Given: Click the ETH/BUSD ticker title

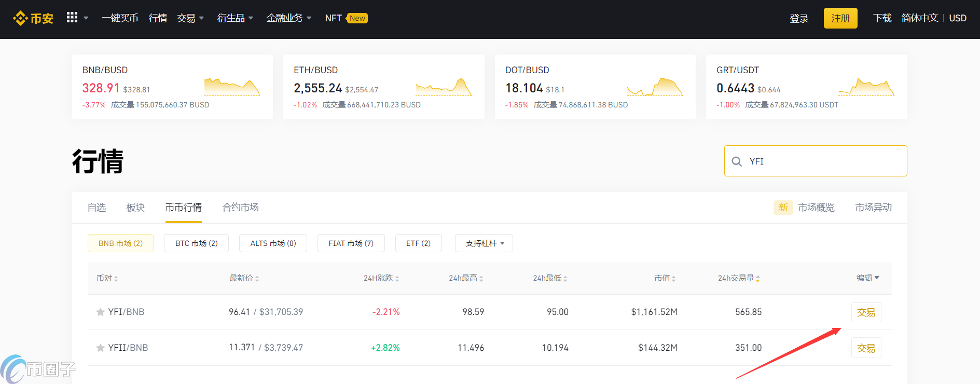Looking at the screenshot, I should click(316, 70).
